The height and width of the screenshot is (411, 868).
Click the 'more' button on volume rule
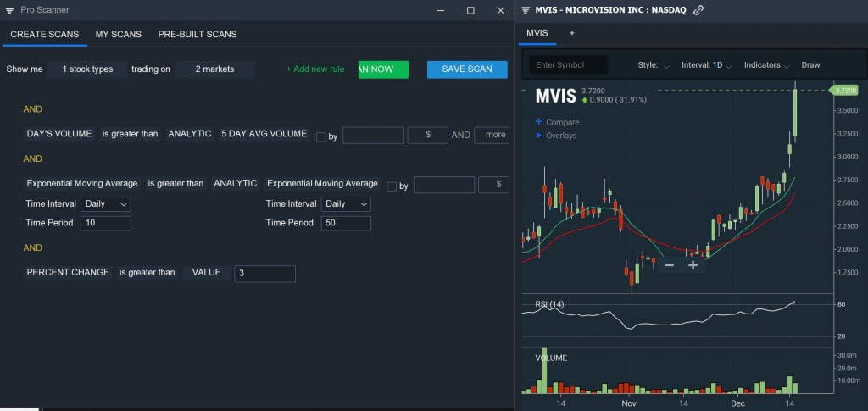tap(491, 135)
